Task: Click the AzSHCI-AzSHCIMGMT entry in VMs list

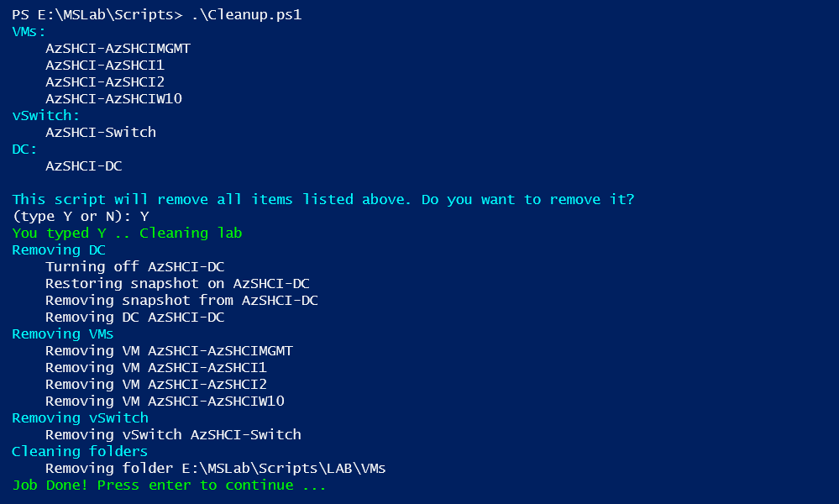Action: [118, 49]
